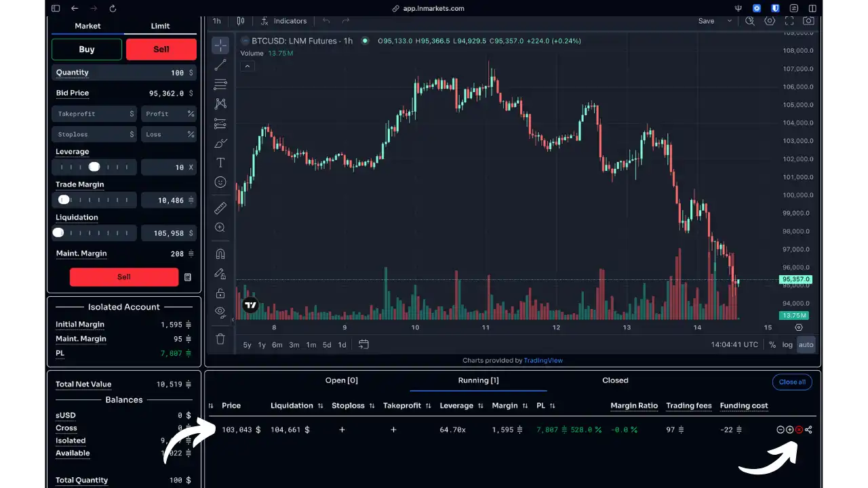
Task: Toggle hide all drawings eye icon
Action: coord(220,312)
